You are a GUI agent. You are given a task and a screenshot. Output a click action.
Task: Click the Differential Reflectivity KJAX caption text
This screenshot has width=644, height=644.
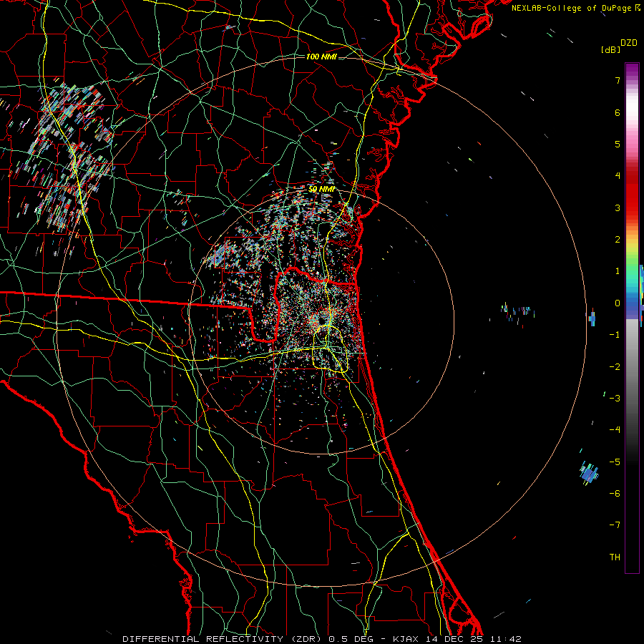point(322,639)
